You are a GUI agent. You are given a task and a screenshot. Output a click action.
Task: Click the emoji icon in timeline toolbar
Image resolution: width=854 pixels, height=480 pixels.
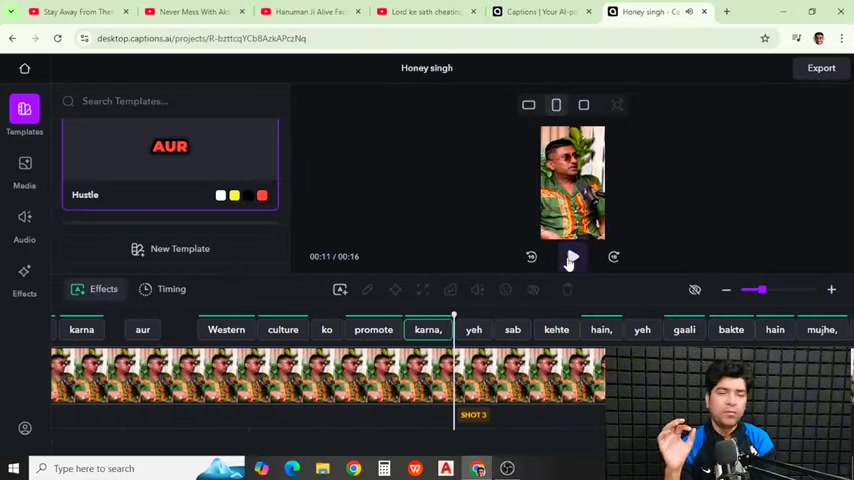pyautogui.click(x=505, y=290)
